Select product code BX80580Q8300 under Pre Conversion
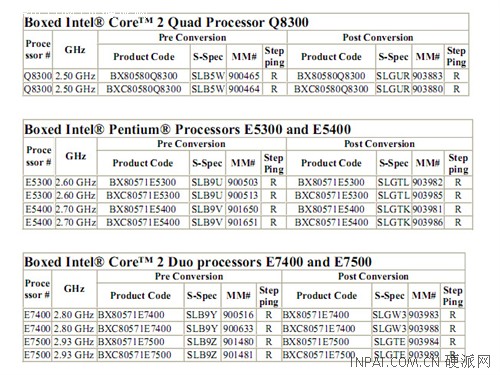Image resolution: width=500 pixels, height=375 pixels. tap(144, 76)
